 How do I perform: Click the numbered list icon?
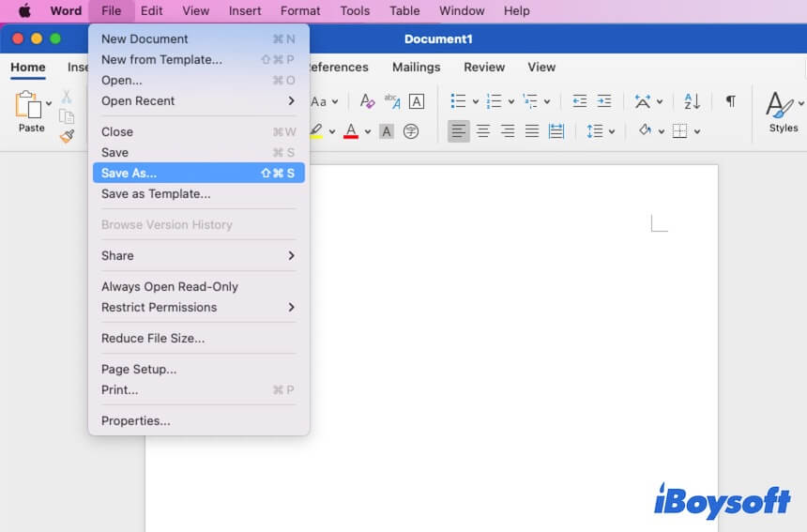tap(494, 100)
